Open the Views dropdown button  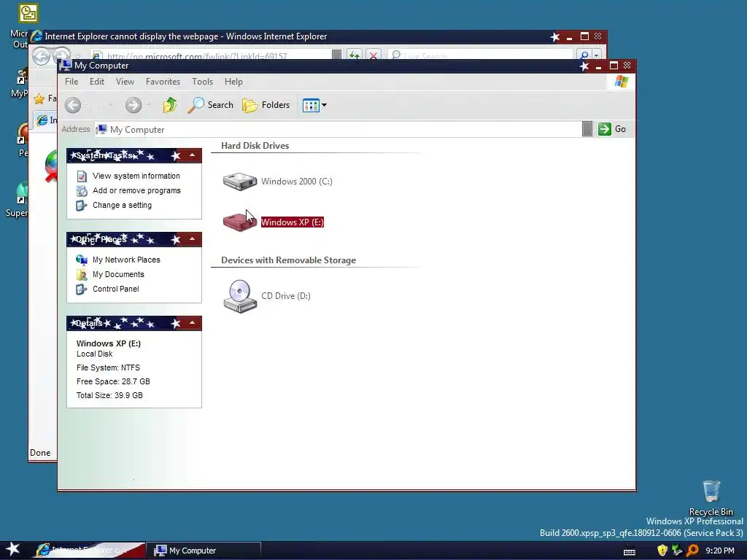(x=314, y=105)
